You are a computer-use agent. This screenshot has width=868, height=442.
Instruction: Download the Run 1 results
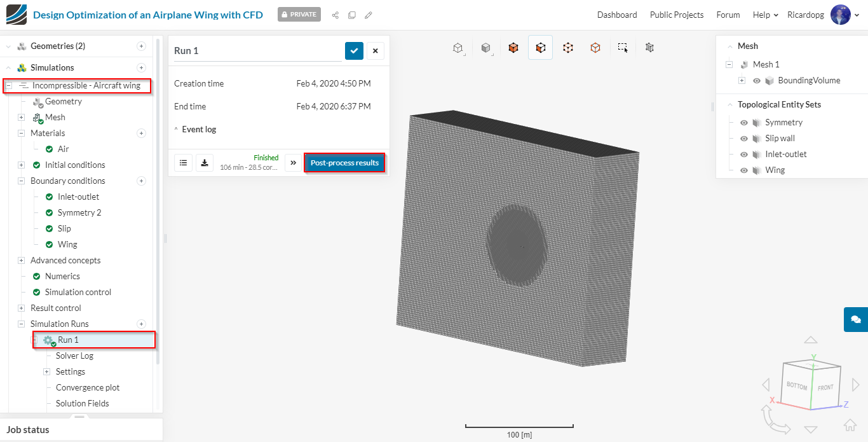205,163
